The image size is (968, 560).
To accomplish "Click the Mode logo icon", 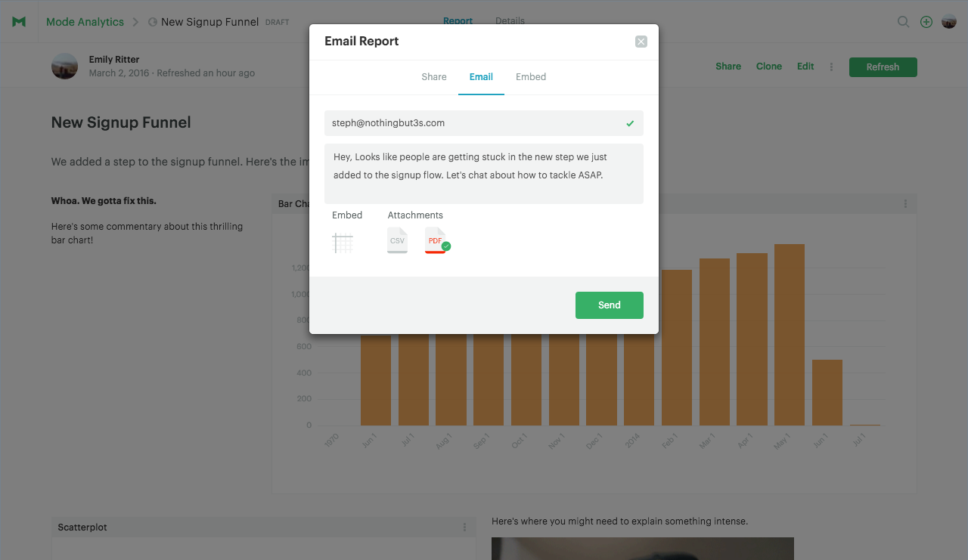I will (19, 22).
